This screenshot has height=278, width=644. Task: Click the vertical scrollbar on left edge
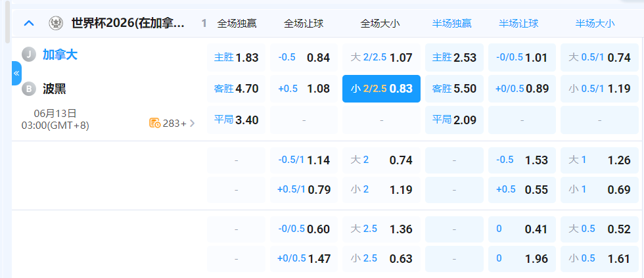coord(7,21)
